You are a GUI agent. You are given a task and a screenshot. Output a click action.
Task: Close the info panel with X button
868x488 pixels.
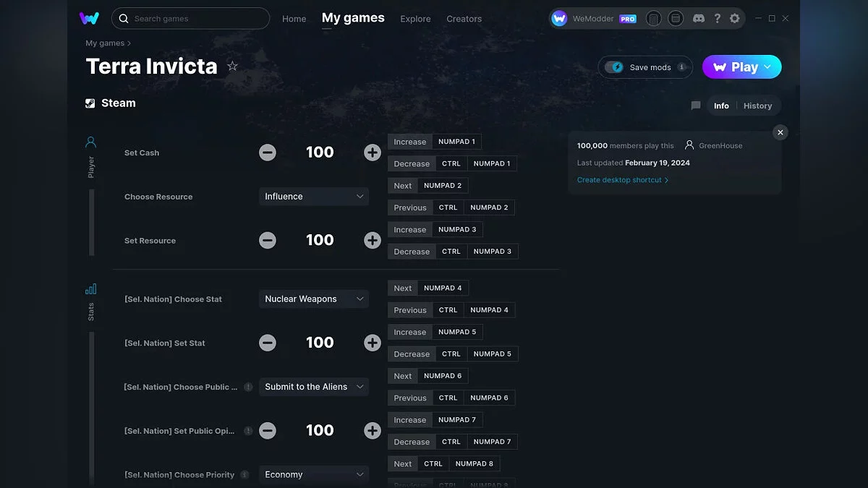click(x=780, y=132)
